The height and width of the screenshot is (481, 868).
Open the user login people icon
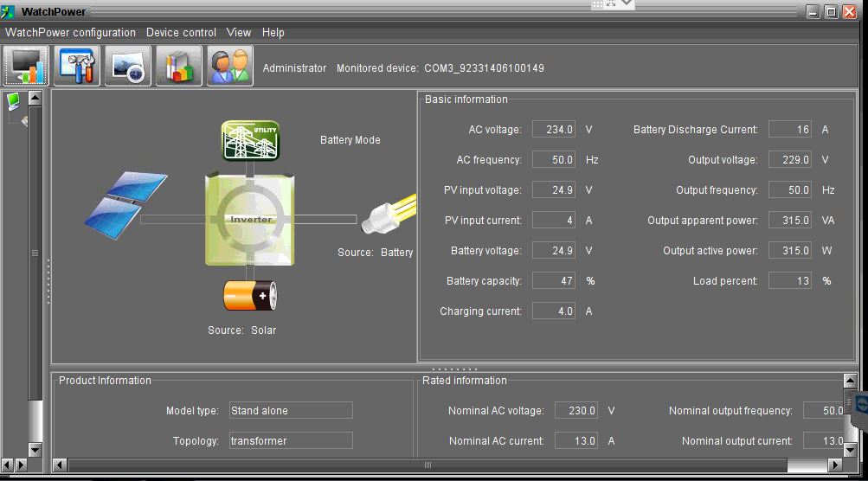pyautogui.click(x=229, y=66)
